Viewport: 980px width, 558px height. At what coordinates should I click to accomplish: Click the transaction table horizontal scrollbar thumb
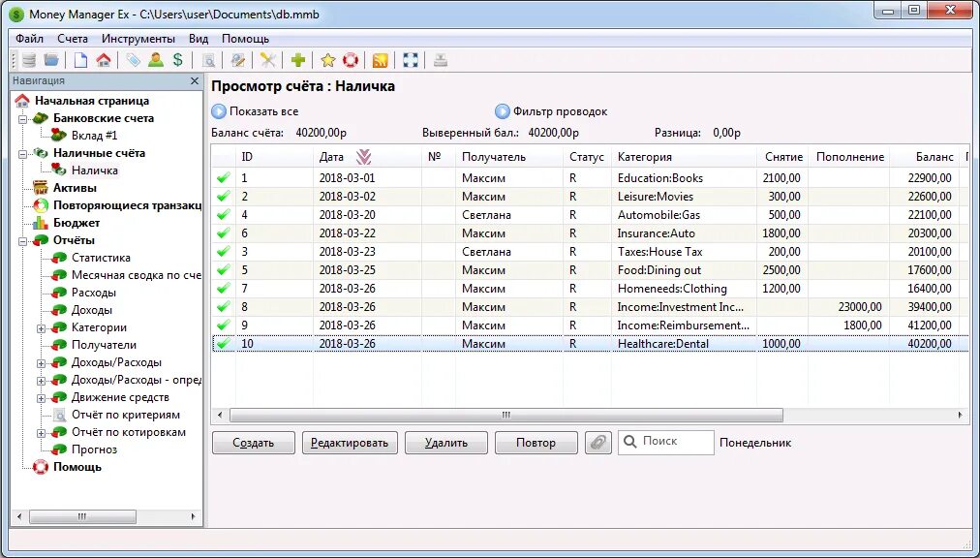tap(506, 415)
